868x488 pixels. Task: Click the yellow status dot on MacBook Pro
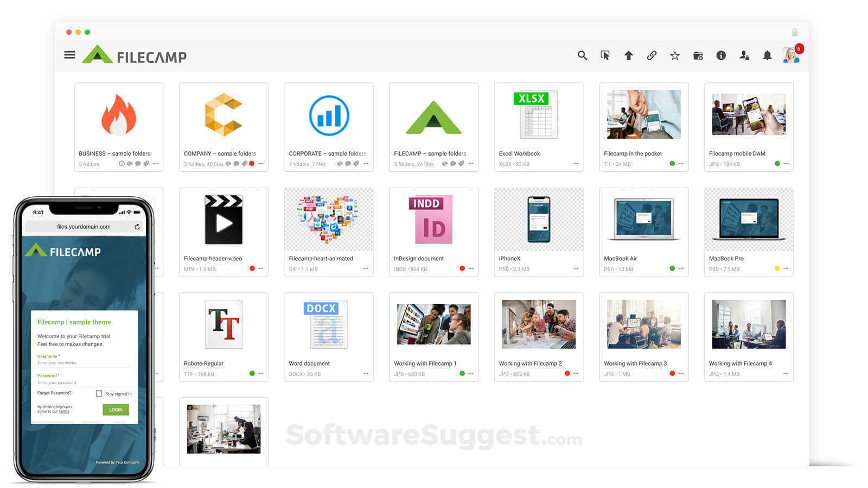click(778, 268)
